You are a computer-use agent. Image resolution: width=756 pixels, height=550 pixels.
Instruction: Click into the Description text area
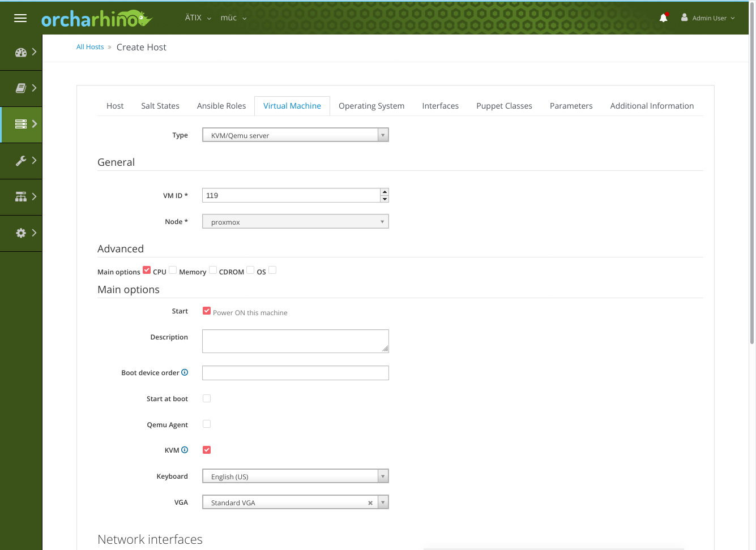(x=296, y=341)
